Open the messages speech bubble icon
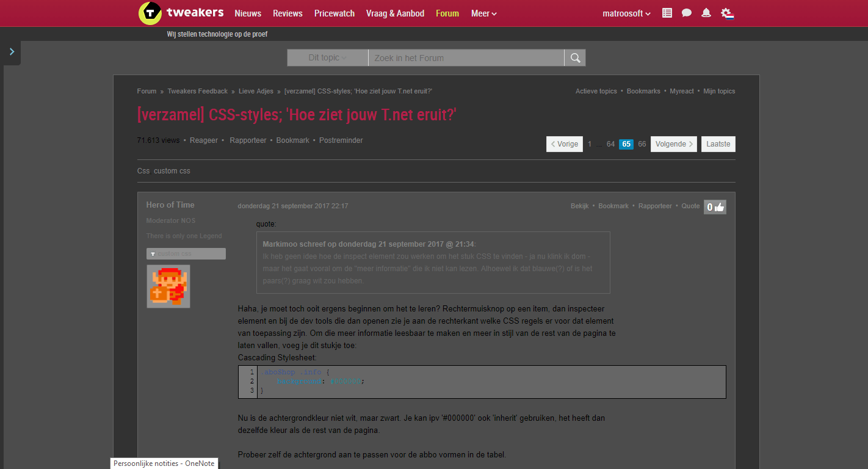Image resolution: width=868 pixels, height=469 pixels. point(687,13)
